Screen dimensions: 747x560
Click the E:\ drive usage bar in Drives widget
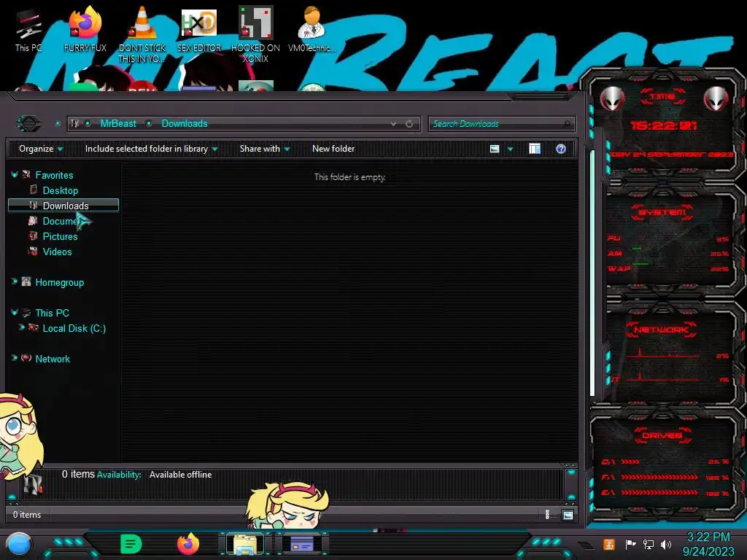[x=659, y=493]
